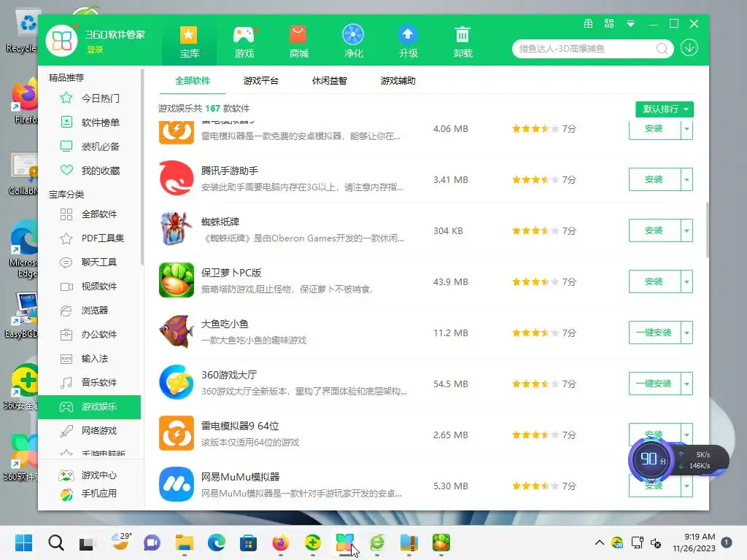This screenshot has width=747, height=560.
Task: Open 360游戏大厅 title link
Action: (x=229, y=376)
